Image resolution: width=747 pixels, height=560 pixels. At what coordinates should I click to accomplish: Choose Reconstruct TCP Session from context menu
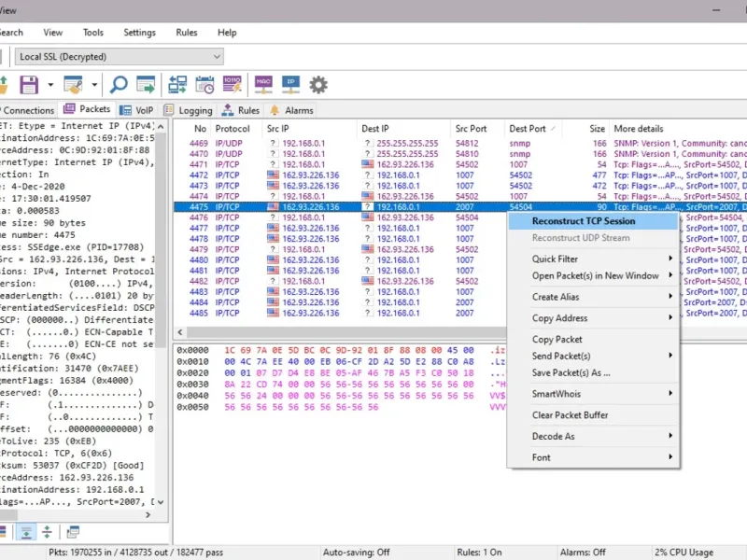(x=583, y=221)
